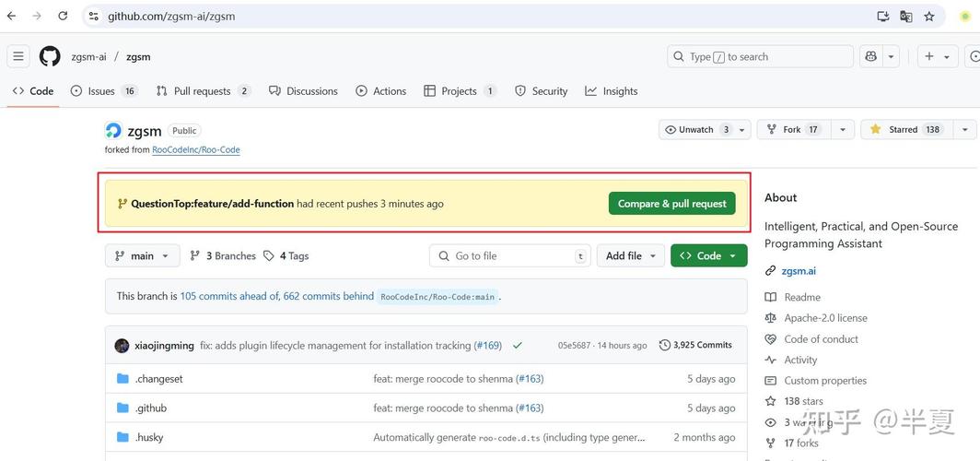Go to the Discussions tab

[303, 90]
